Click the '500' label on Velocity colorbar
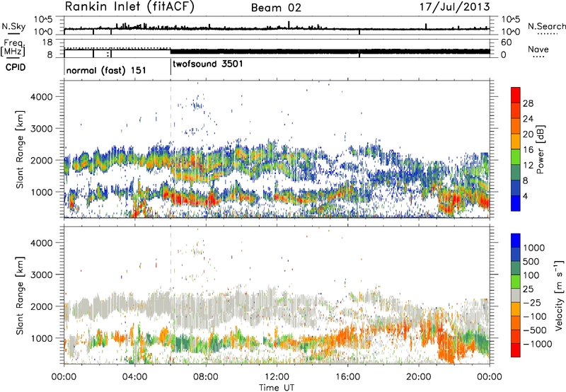566x392 pixels. (532, 262)
